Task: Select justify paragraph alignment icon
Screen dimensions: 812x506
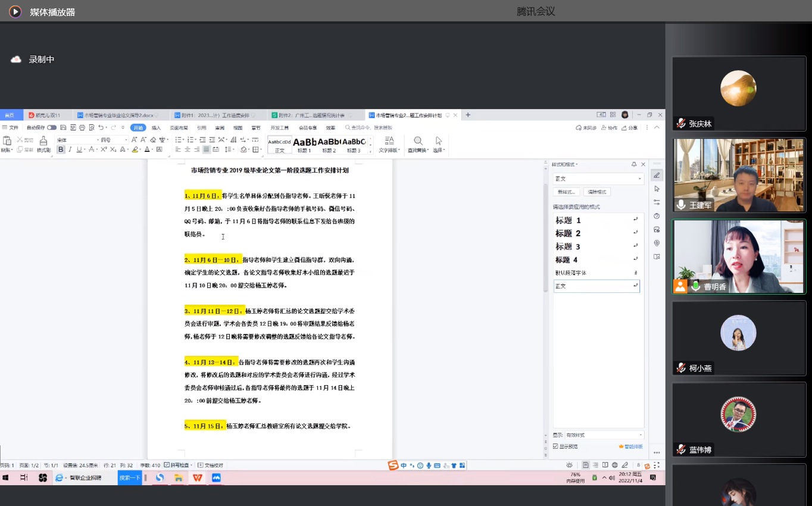Action: (x=206, y=149)
